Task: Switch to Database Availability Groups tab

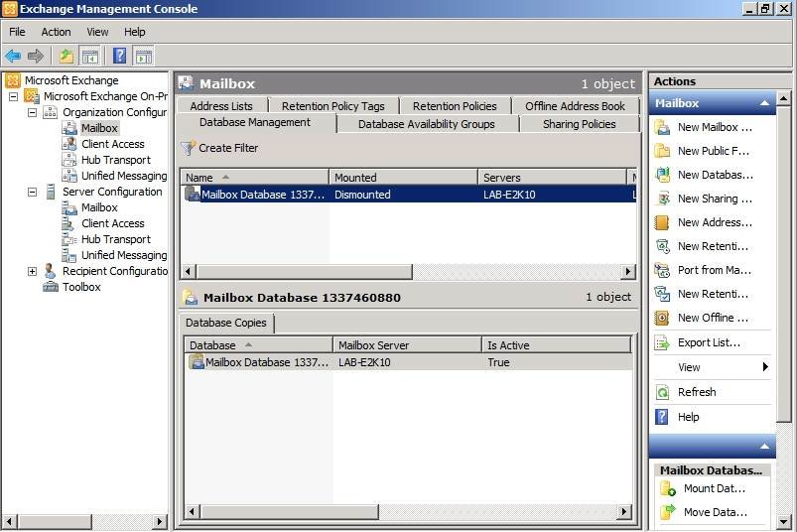Action: [427, 124]
